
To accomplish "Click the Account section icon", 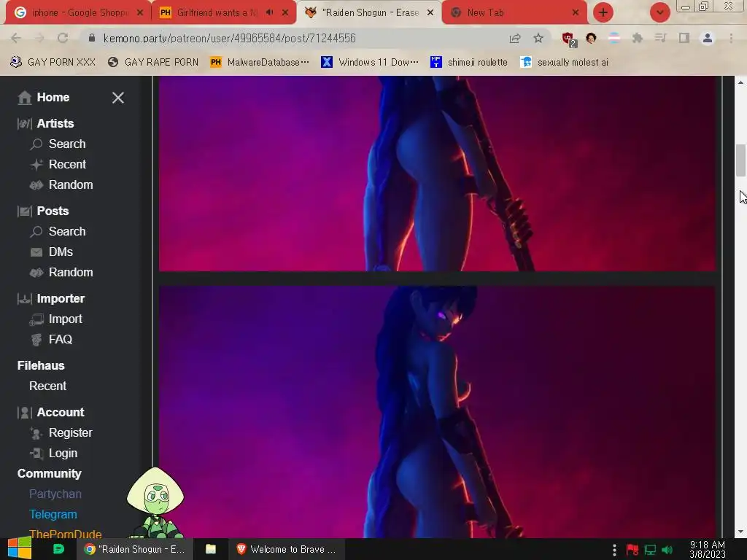I will click(x=24, y=413).
